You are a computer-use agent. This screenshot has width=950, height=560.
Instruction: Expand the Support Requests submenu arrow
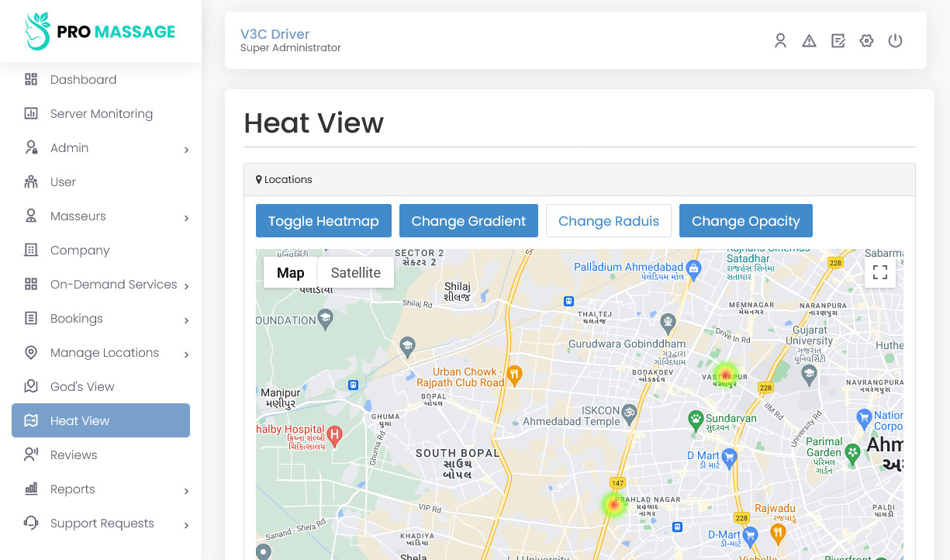coord(186,525)
